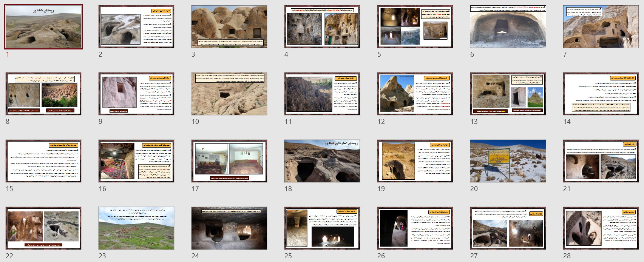Select slide 17 showing two room interiors
This screenshot has width=644, height=262.
pos(229,161)
